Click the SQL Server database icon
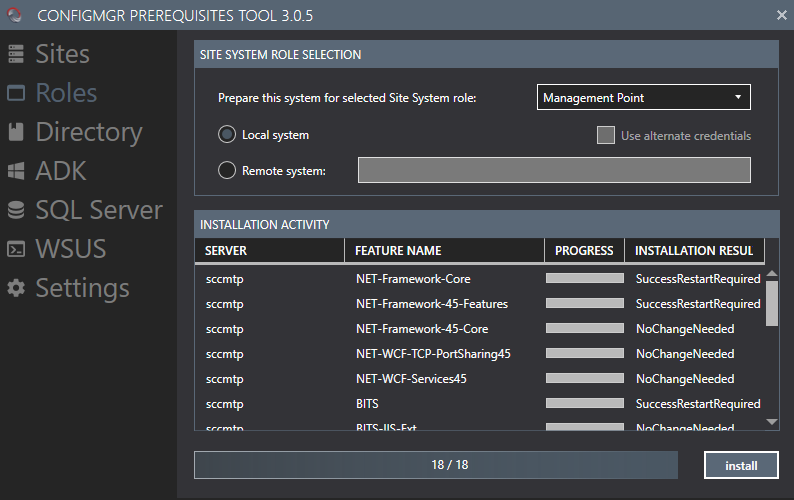This screenshot has width=794, height=500. (x=16, y=210)
